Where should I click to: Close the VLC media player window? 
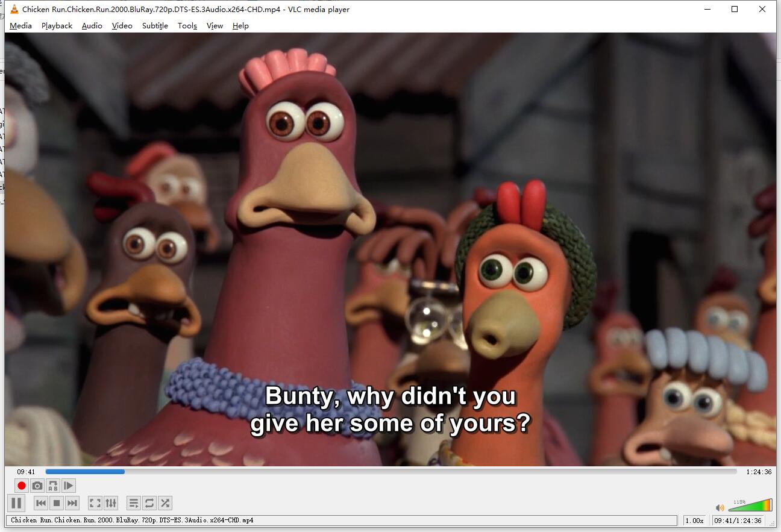(x=762, y=9)
